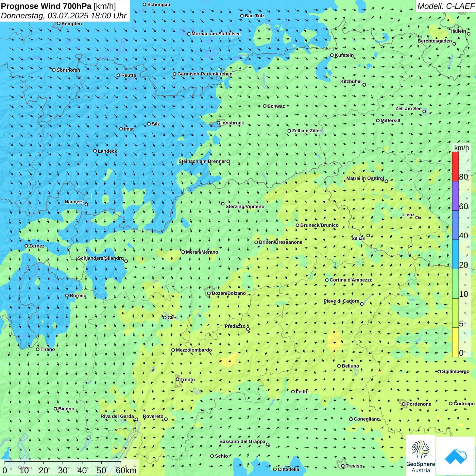
Task: Click the Kempten label
Action: coord(72,23)
